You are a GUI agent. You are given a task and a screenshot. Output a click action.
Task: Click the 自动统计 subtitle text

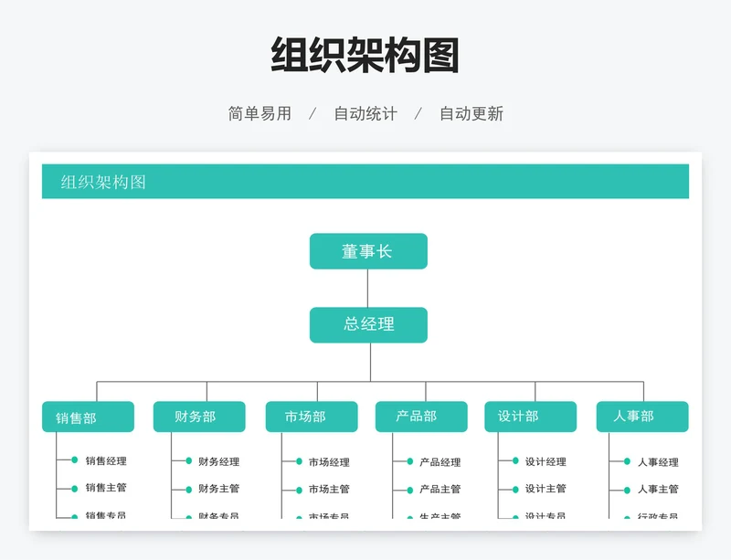365,114
